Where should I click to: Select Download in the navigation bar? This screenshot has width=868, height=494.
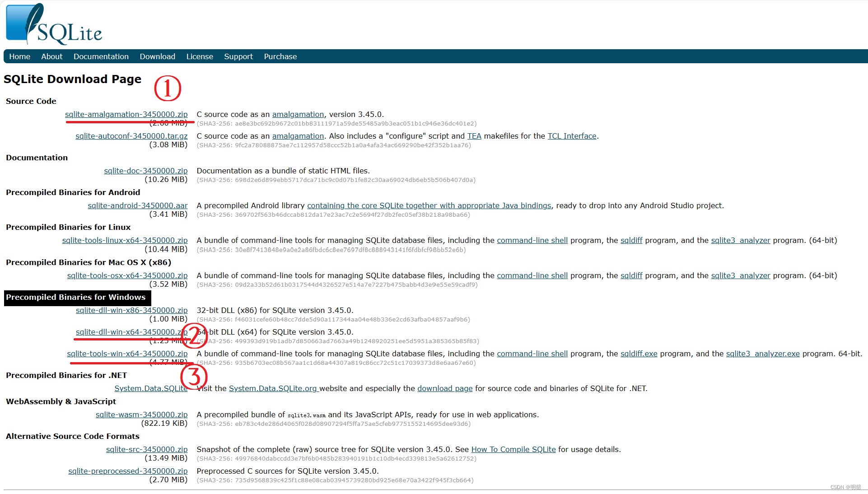pyautogui.click(x=157, y=56)
